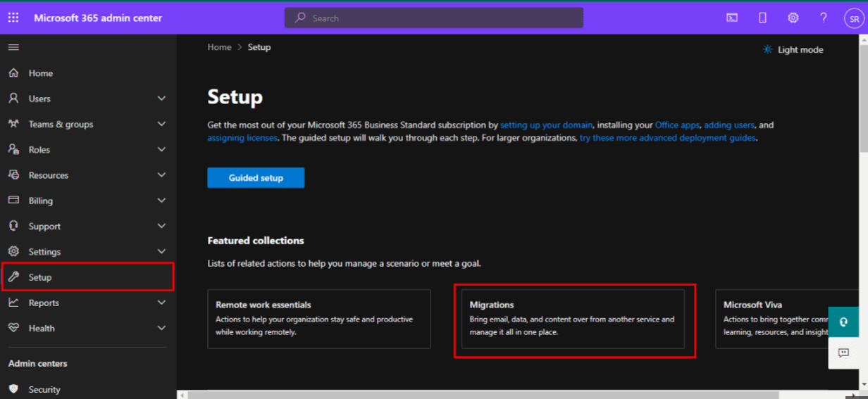Click the Setup wrench icon
The image size is (868, 399).
coord(13,277)
